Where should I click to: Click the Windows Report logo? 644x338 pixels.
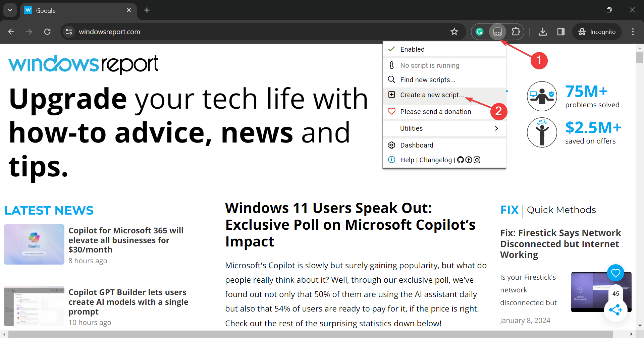84,64
